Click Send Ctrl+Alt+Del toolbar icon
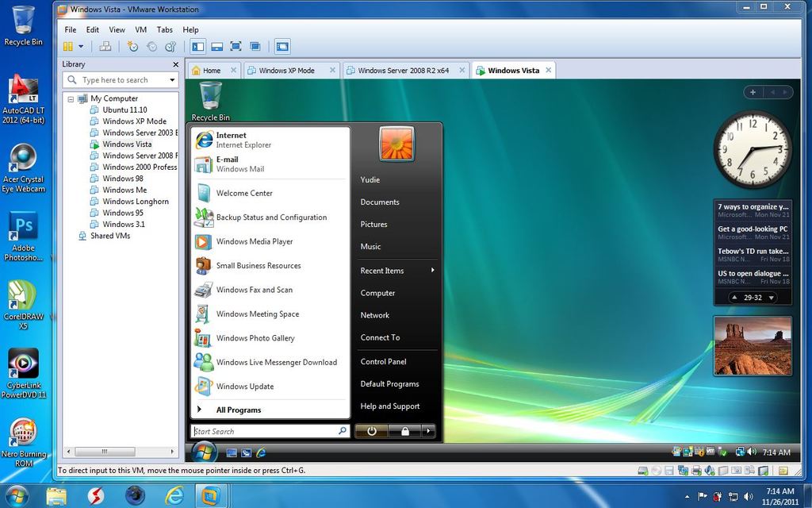This screenshot has width=812, height=508. pyautogui.click(x=105, y=47)
